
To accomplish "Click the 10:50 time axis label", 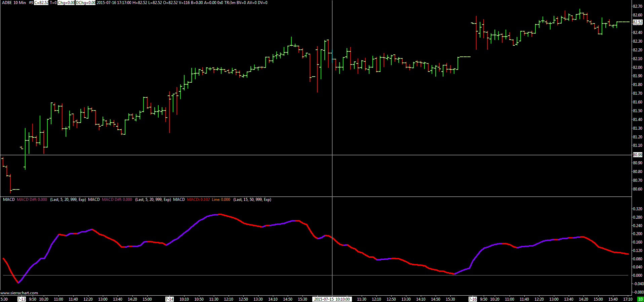I will pyautogui.click(x=199, y=299).
